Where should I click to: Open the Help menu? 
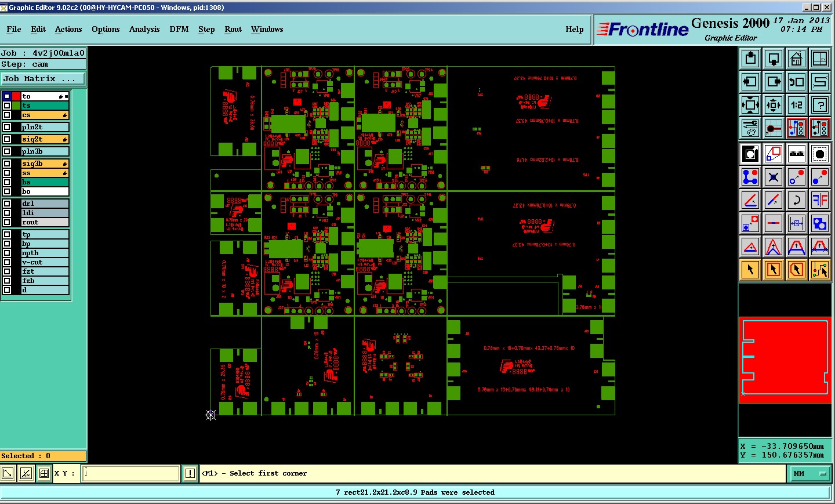pyautogui.click(x=575, y=29)
